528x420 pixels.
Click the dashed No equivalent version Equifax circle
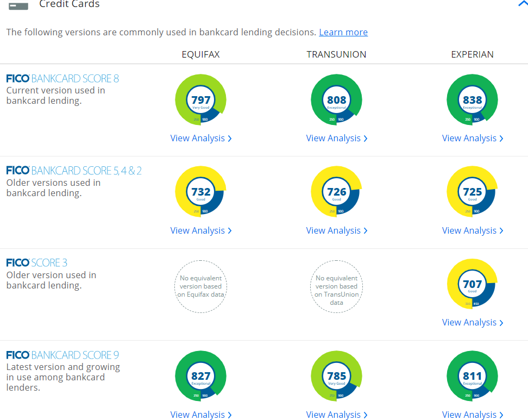pos(200,286)
